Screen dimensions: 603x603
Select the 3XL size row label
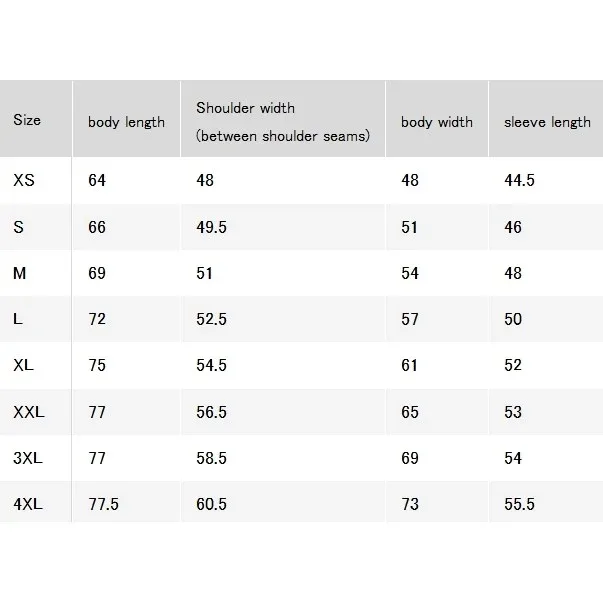[28, 458]
